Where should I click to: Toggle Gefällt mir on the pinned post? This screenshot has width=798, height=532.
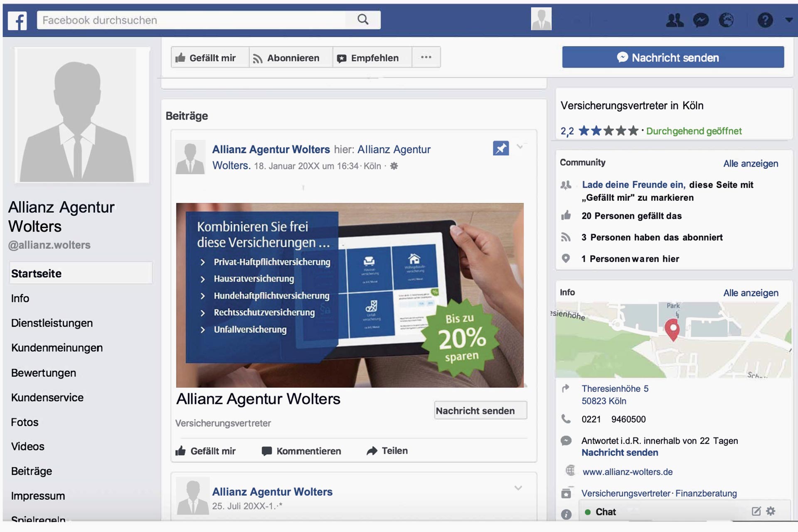coord(206,451)
